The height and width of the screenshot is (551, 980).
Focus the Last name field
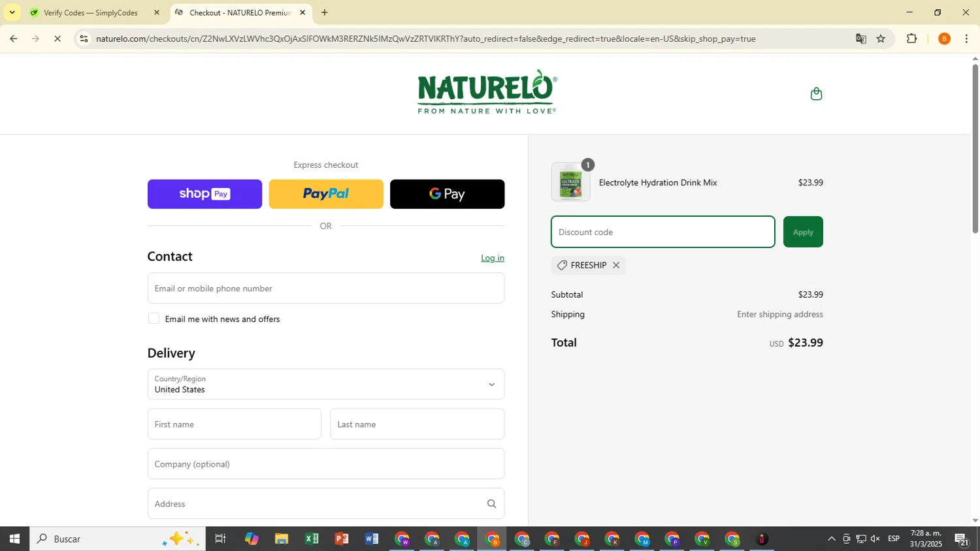click(417, 424)
